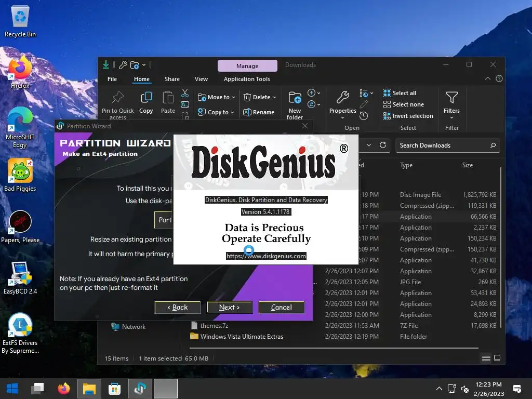Switch to the Share ribbon tab
532x399 pixels.
point(172,79)
